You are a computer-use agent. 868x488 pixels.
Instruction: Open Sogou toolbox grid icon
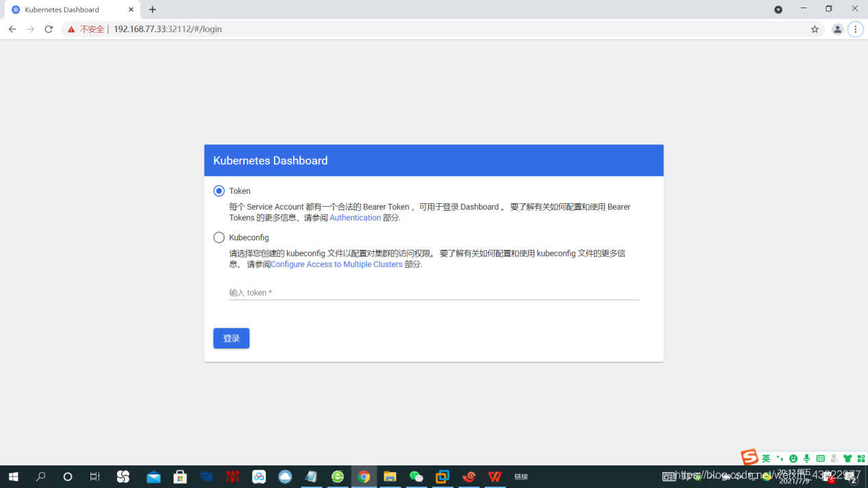click(861, 459)
